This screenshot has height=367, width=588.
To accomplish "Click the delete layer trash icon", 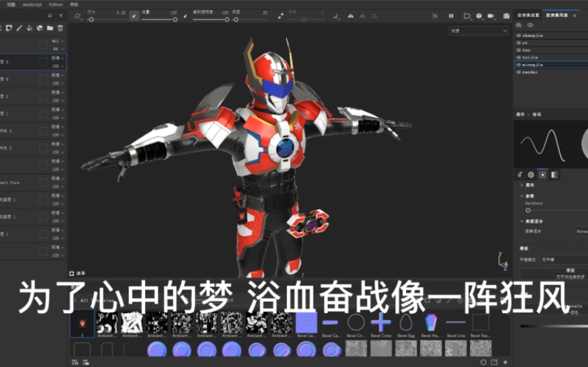I will tap(60, 28).
